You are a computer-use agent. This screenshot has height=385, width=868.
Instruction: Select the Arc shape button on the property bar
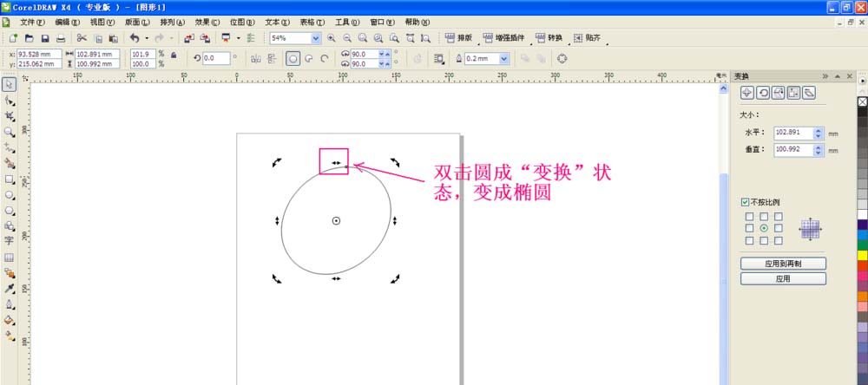coord(325,59)
